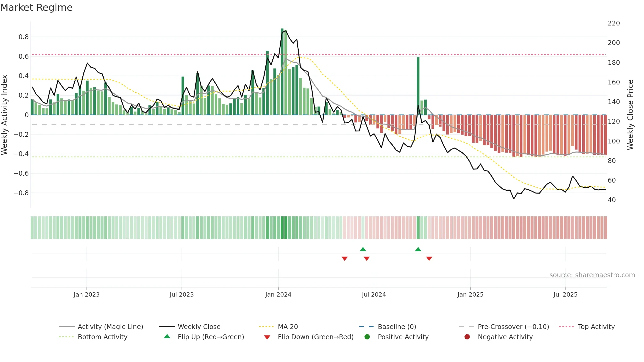Click the 220 right axis price label
Screen dimensions: 644x362
click(x=614, y=23)
